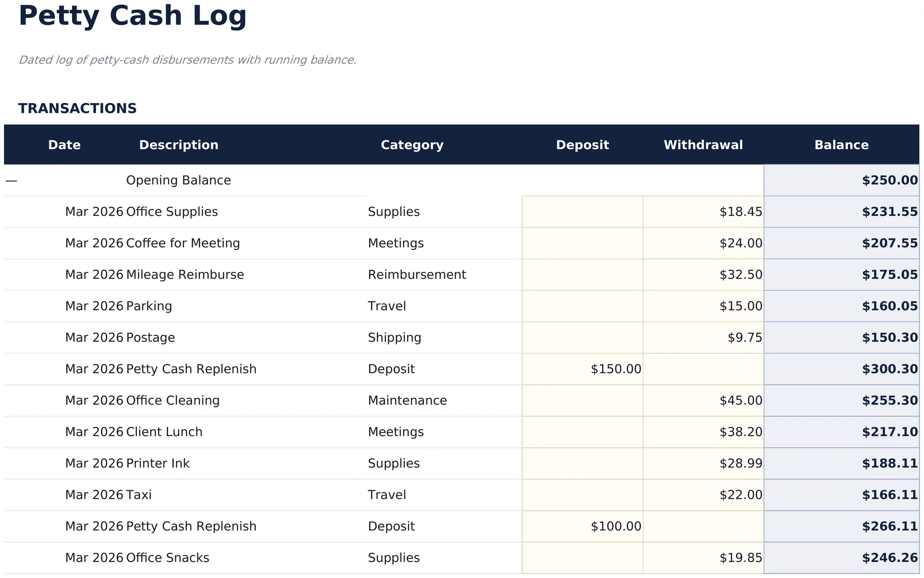924x578 pixels.
Task: Click the Travel category in Taxi row
Action: 444,495
